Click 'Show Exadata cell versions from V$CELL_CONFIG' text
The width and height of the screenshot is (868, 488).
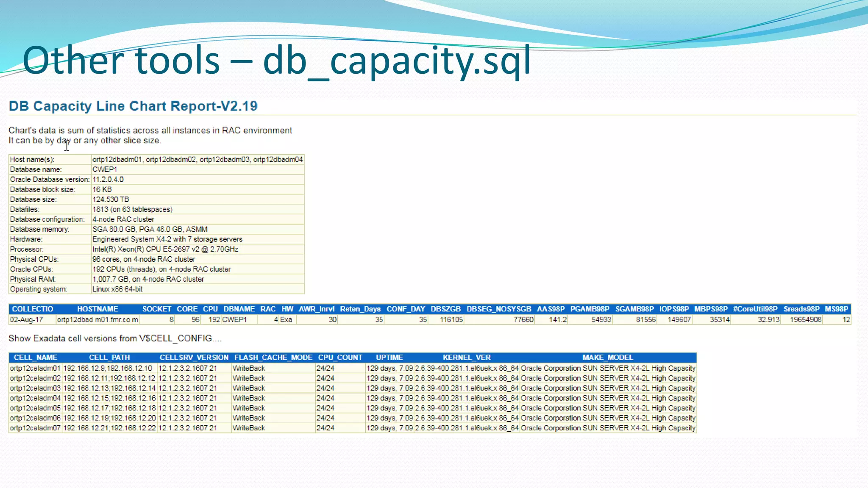pyautogui.click(x=115, y=338)
